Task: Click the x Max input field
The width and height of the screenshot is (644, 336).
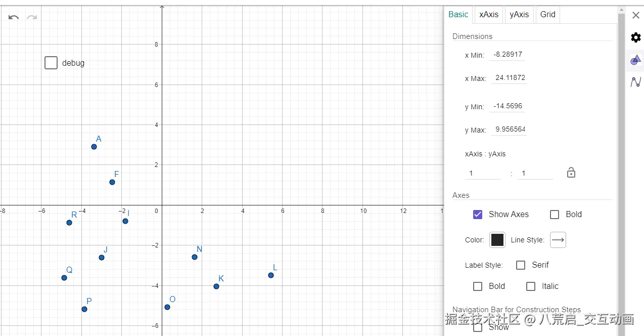Action: [509, 78]
